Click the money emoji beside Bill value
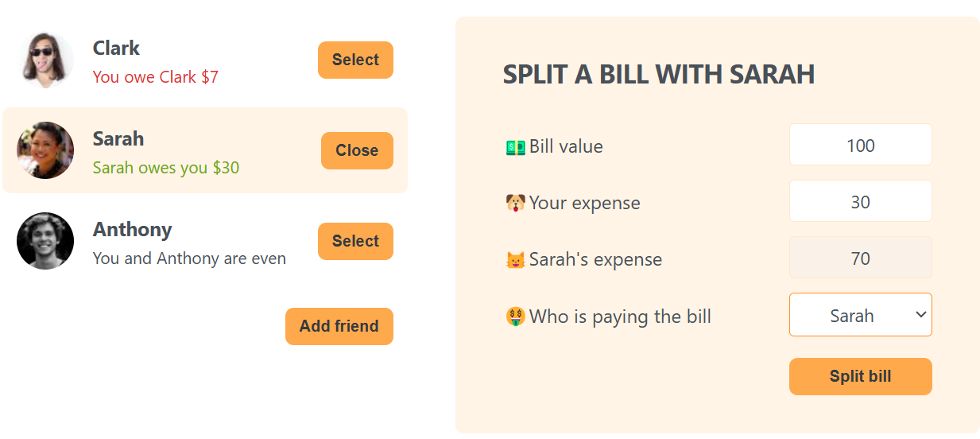The image size is (980, 439). click(x=515, y=147)
